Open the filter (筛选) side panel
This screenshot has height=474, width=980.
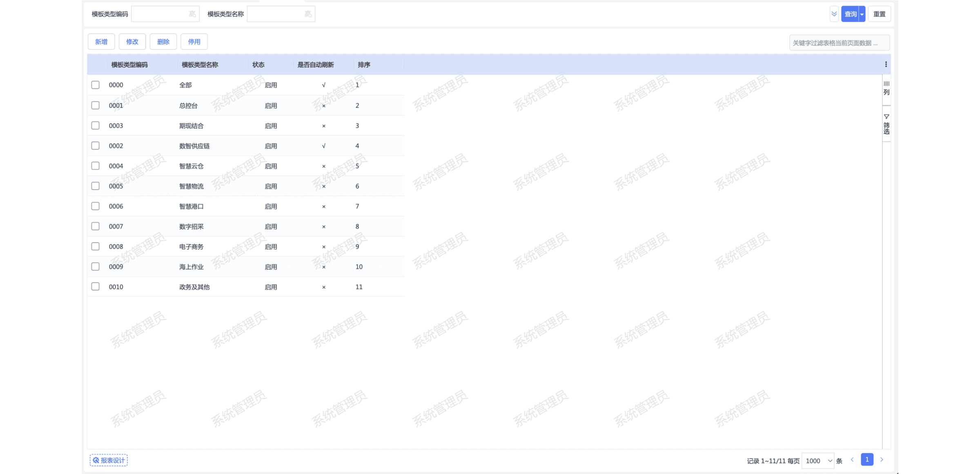pyautogui.click(x=886, y=124)
